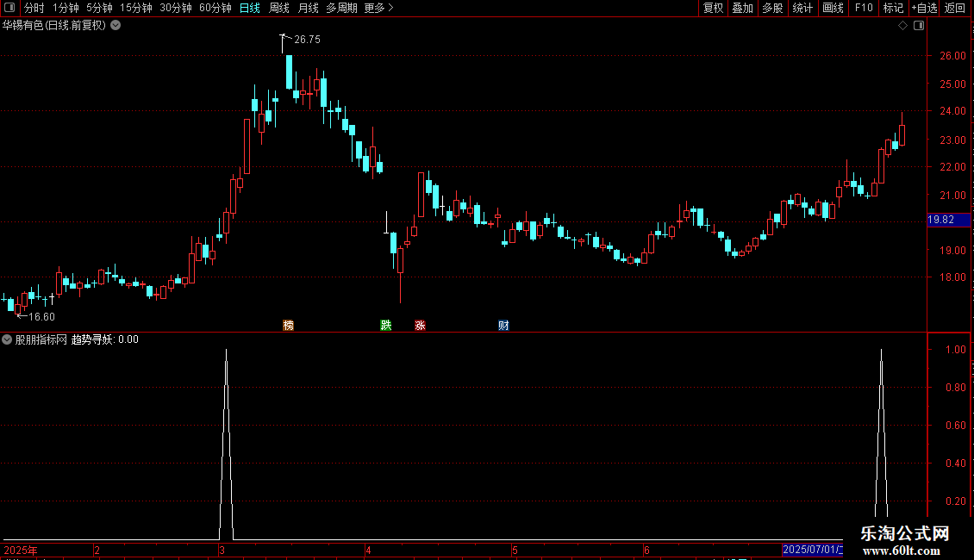Screen dimensions: 974x560
Task: Click the 叠加 overlay button
Action: [x=742, y=8]
